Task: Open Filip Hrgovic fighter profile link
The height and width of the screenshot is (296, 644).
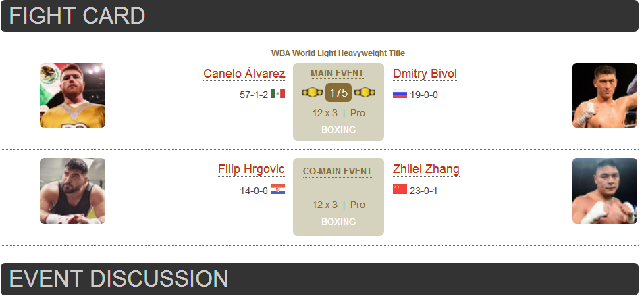Action: click(251, 169)
